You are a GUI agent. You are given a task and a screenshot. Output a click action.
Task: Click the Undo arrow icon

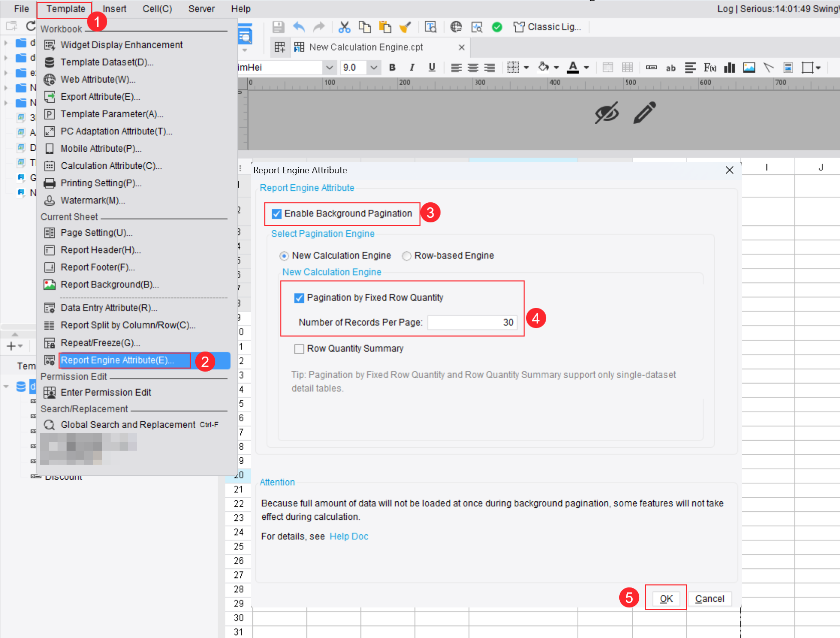pos(299,27)
